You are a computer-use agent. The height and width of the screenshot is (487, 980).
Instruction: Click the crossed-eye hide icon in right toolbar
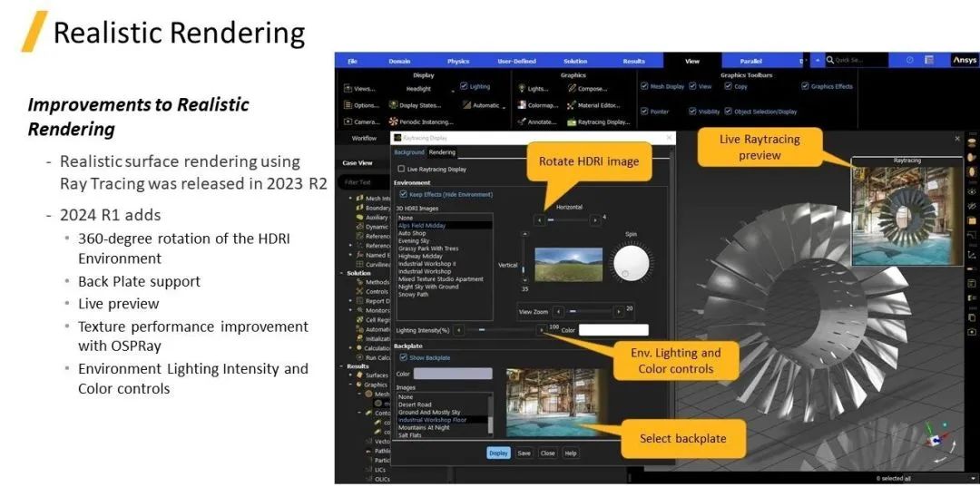972,206
